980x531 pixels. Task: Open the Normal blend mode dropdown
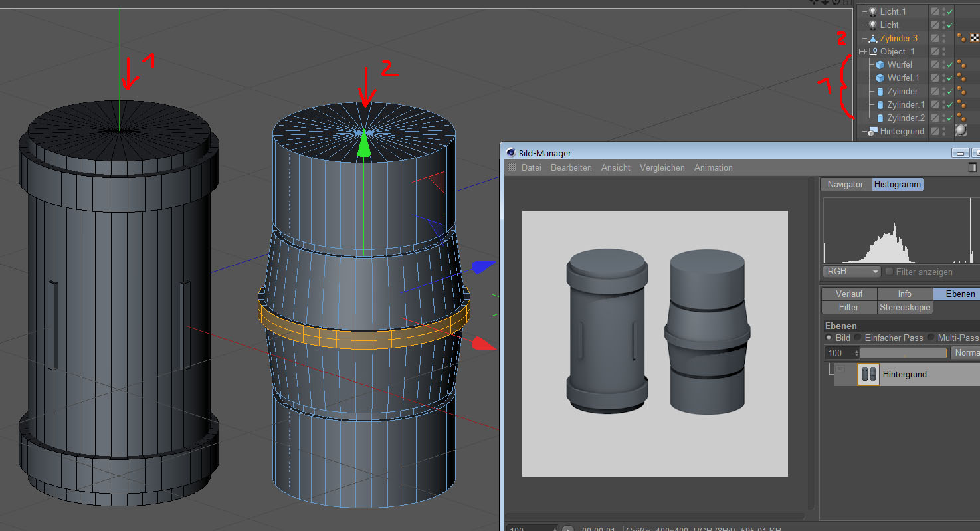point(965,353)
